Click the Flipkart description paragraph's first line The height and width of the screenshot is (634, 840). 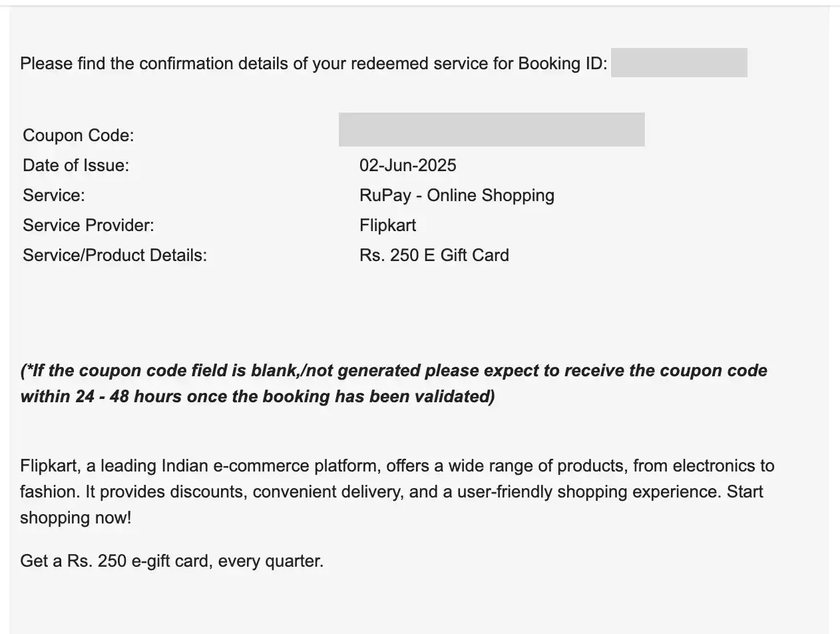pyautogui.click(x=397, y=466)
